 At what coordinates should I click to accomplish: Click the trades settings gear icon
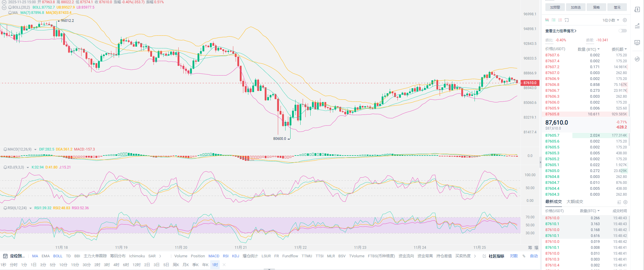point(625,202)
